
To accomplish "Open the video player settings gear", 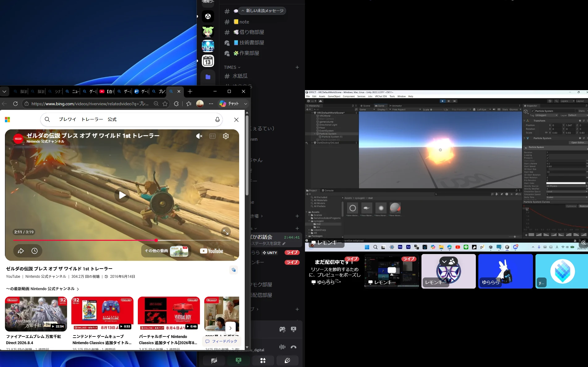I will click(226, 136).
